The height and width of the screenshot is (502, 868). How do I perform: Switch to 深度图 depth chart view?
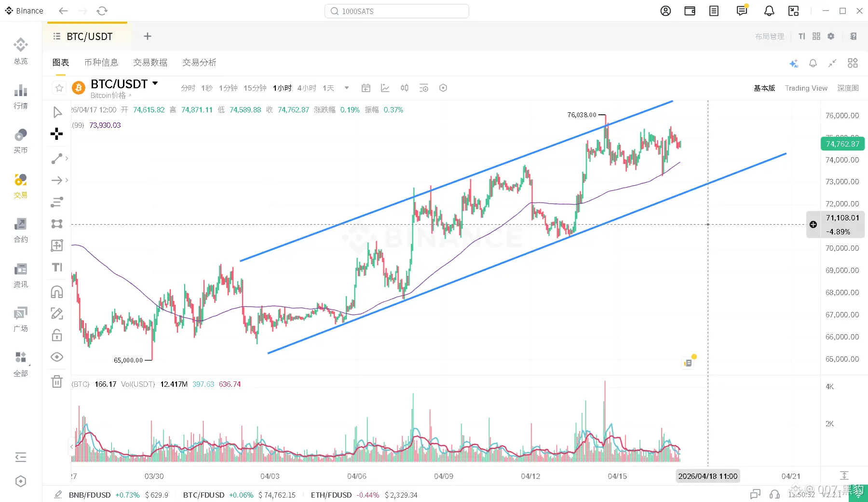[848, 88]
